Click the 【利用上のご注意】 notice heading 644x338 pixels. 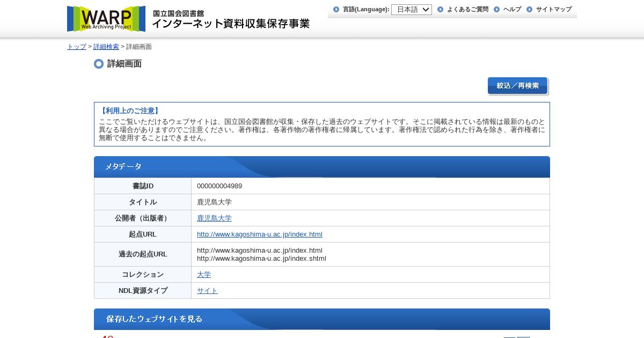130,111
